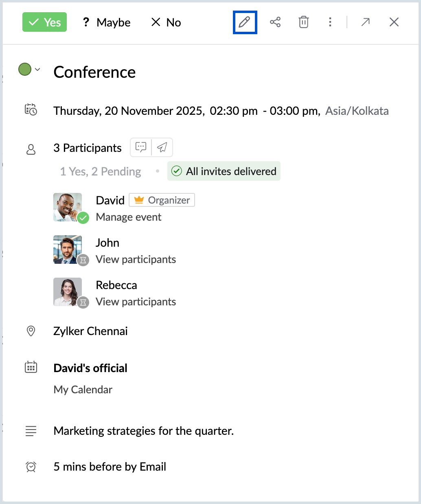This screenshot has height=504, width=421.
Task: Respond Yes to the Conference invite
Action: [45, 22]
